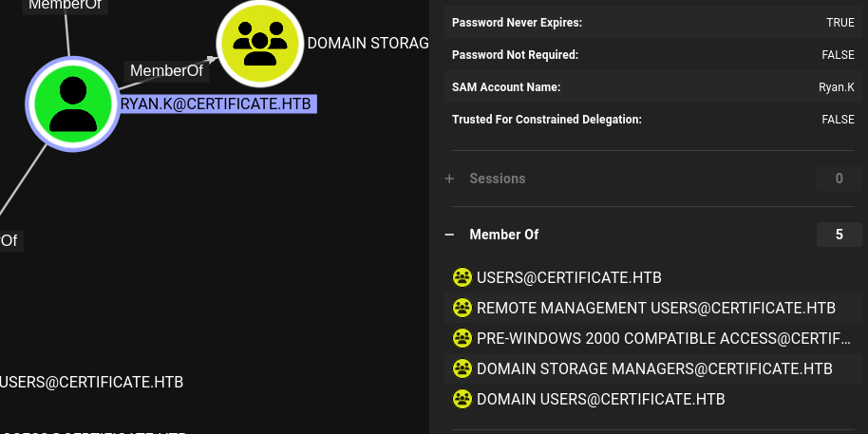Click the Member Of count badge 5
The image size is (868, 434).
pyautogui.click(x=840, y=235)
